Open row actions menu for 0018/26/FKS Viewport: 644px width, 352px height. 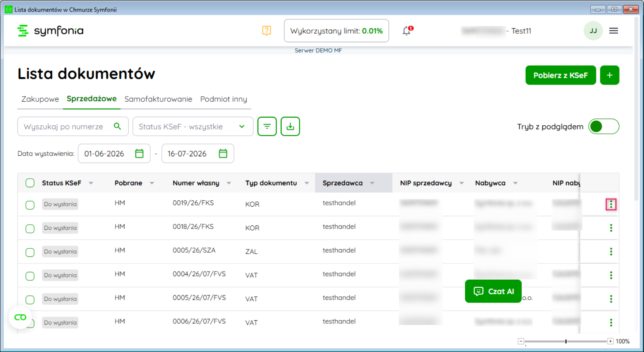click(611, 228)
